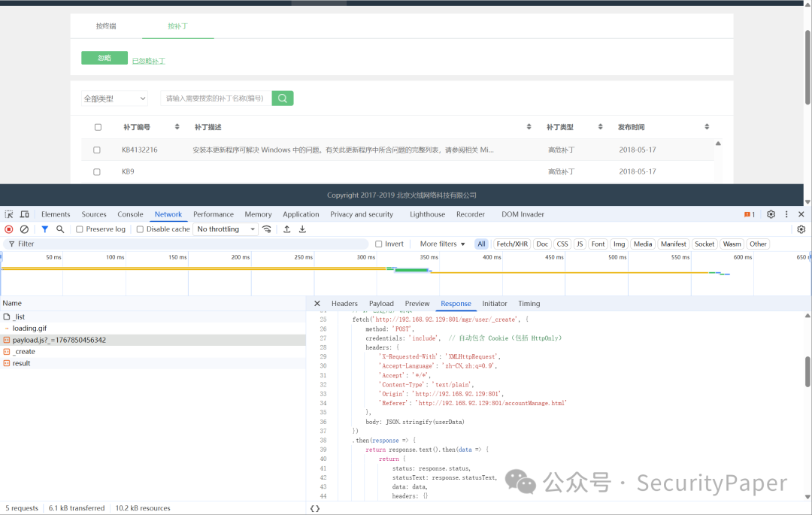Expand the More filters dropdown
Viewport: 812px width, 515px height.
coord(442,244)
